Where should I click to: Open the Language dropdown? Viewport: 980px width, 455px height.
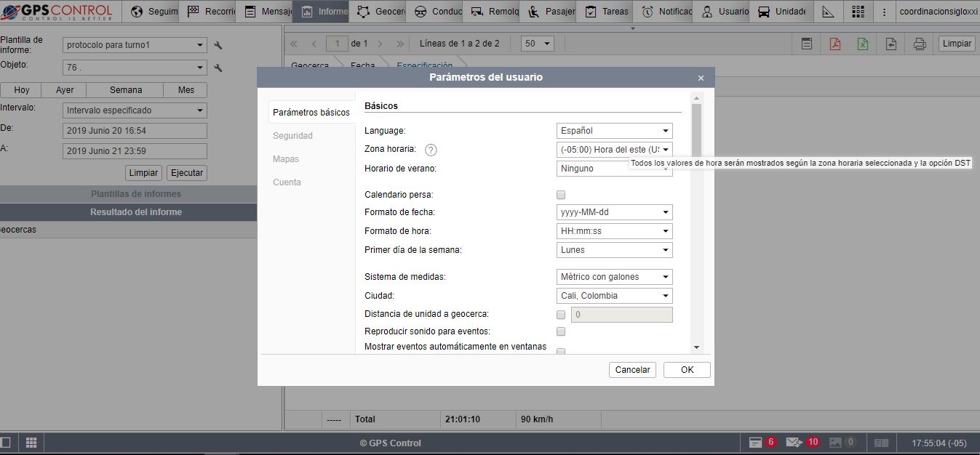pyautogui.click(x=614, y=131)
